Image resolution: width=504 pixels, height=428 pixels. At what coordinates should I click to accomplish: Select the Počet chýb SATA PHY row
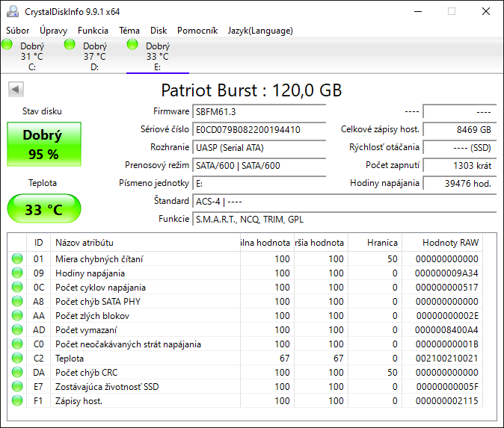[x=245, y=302]
